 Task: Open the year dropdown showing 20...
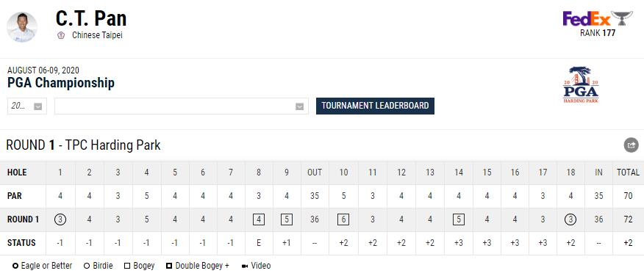(27, 106)
